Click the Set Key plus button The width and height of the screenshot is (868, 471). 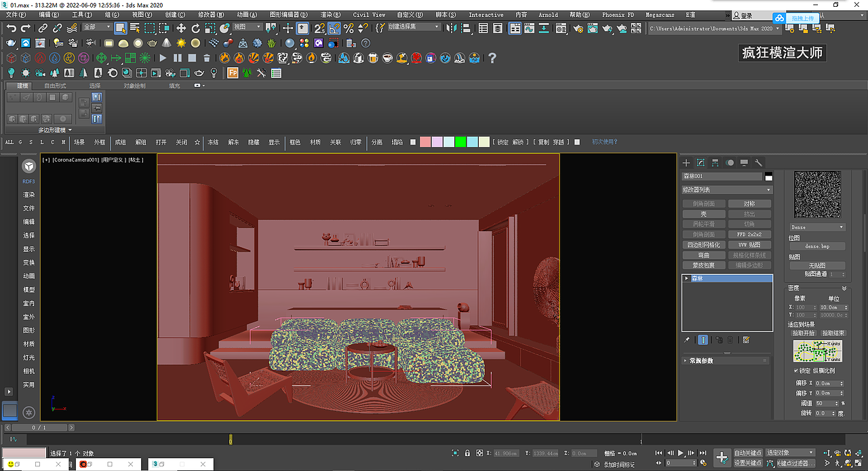[x=722, y=457]
